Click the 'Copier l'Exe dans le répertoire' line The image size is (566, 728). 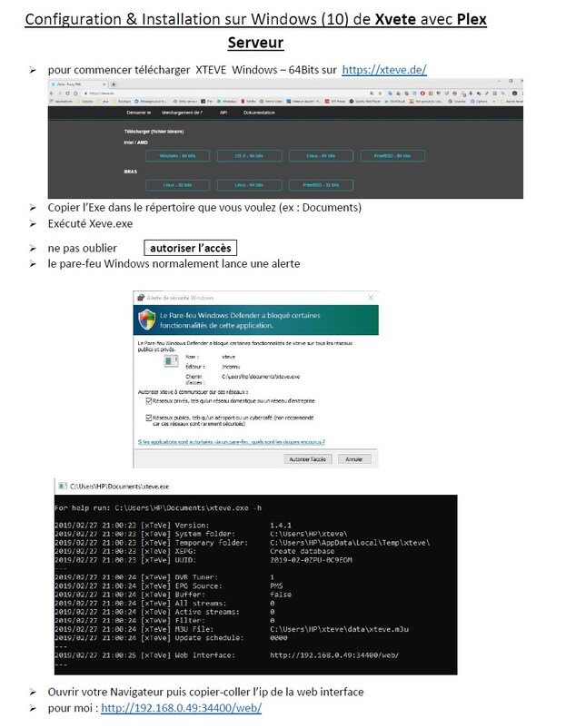(204, 207)
